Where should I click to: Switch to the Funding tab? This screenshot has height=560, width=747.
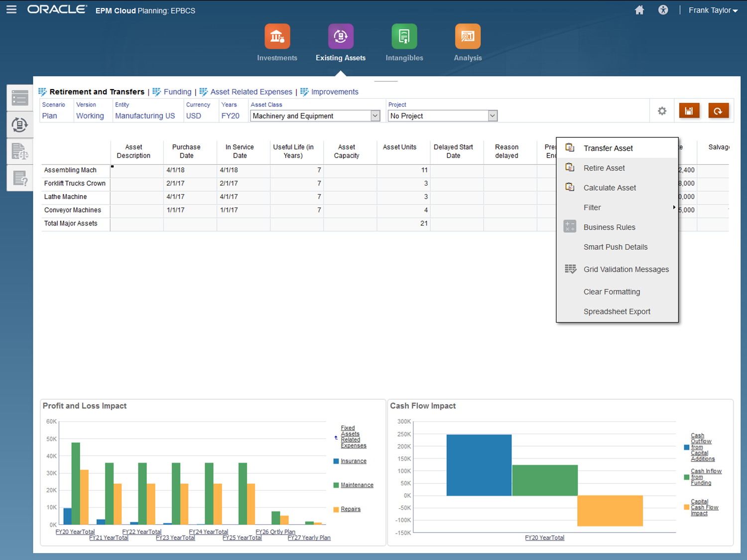pos(177,92)
